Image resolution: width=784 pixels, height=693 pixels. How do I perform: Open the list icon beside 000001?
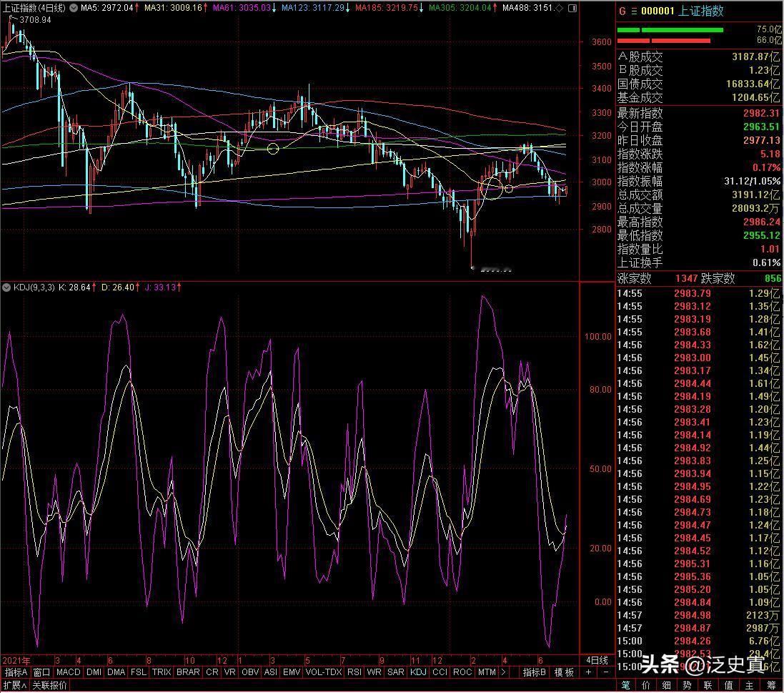(x=634, y=11)
